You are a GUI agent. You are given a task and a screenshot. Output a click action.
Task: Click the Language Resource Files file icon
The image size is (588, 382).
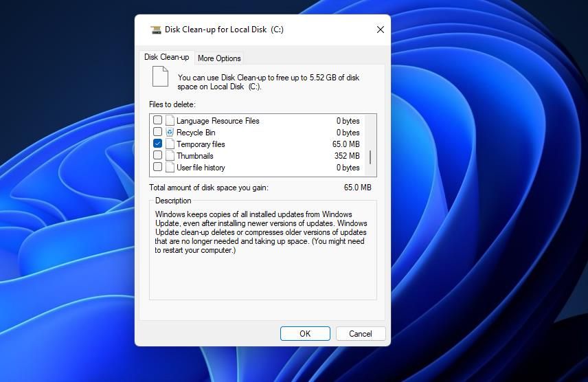(x=170, y=120)
